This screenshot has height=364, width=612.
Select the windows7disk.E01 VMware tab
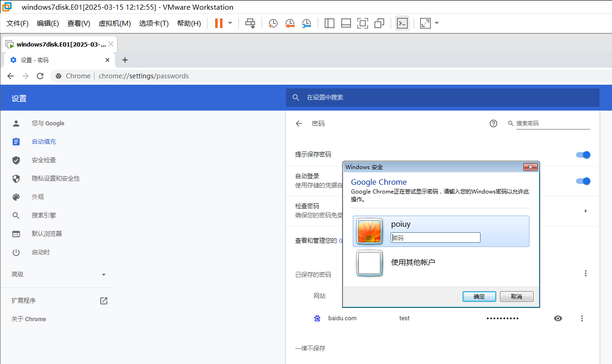click(x=60, y=44)
